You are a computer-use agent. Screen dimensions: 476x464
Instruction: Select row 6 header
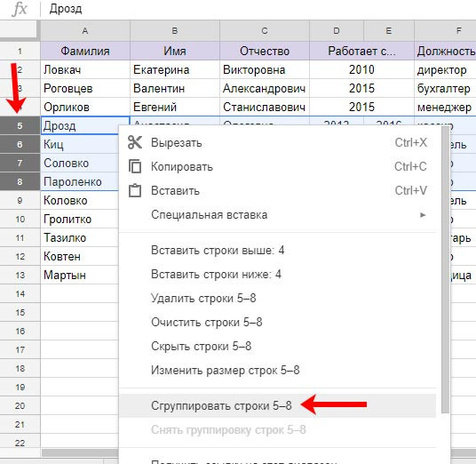[20, 144]
